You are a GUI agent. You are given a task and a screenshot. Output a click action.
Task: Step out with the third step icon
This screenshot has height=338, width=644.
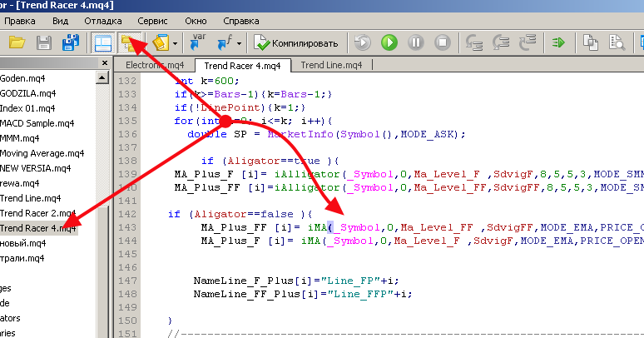tap(528, 42)
